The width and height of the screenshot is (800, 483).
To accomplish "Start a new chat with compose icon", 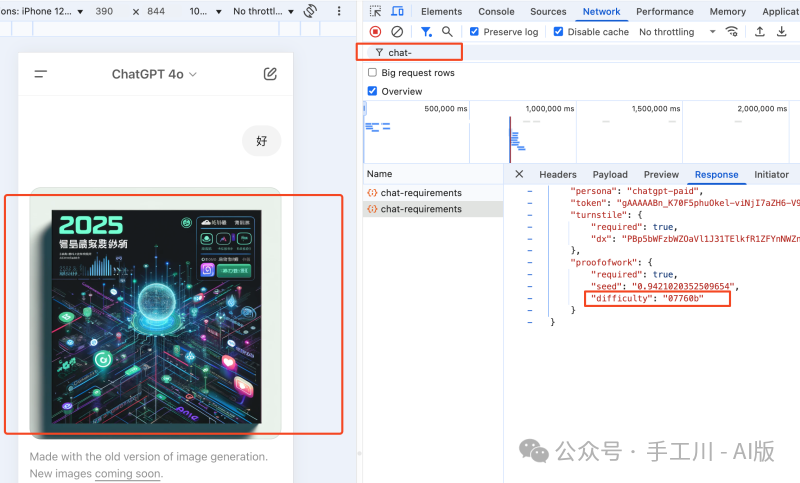I will coord(270,74).
